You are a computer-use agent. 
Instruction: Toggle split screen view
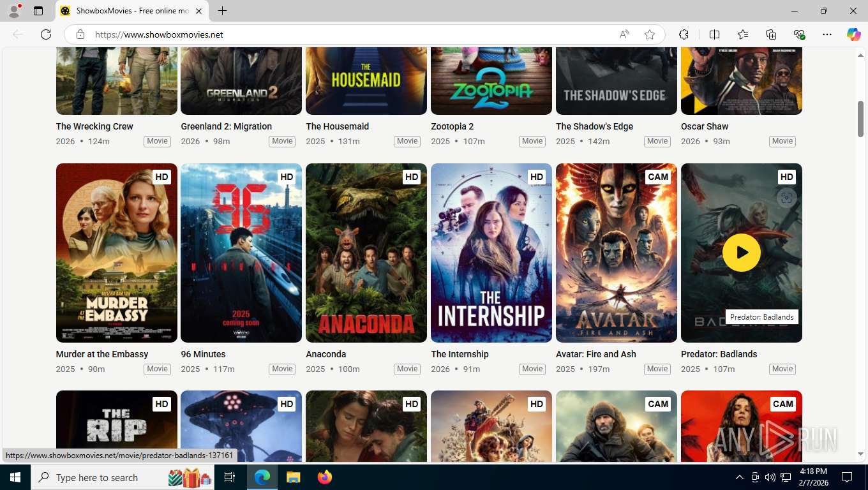coord(714,34)
